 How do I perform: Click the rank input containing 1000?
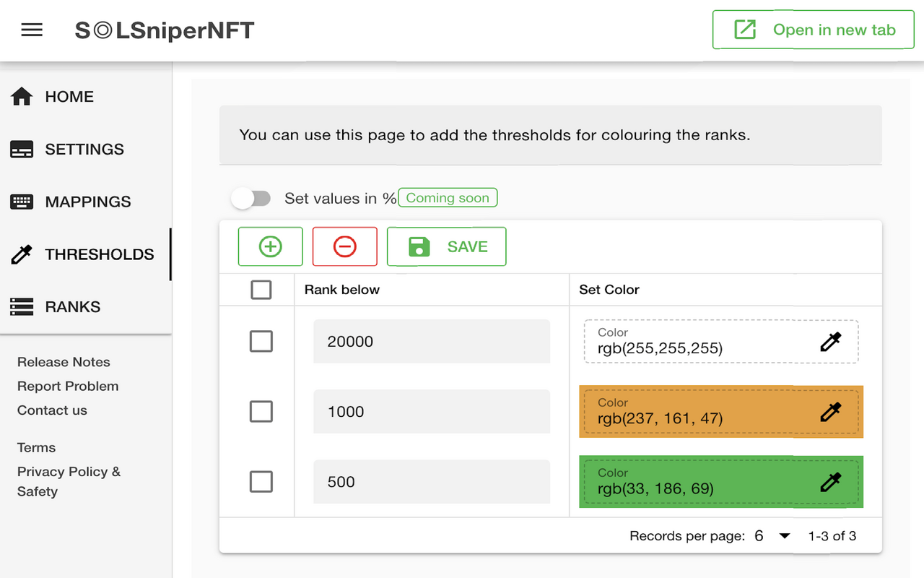click(x=432, y=412)
